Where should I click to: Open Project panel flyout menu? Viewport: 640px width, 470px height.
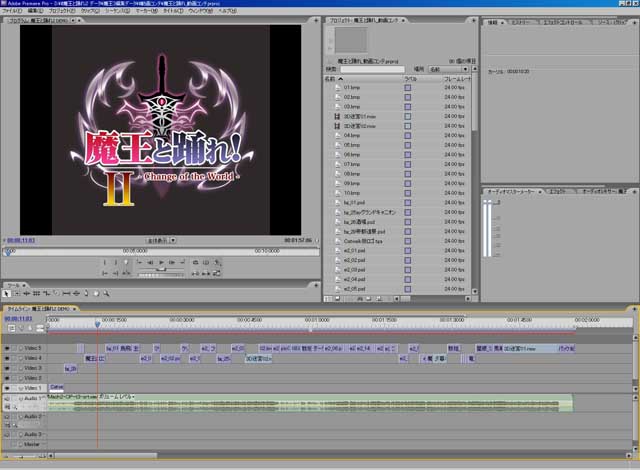coord(473,20)
